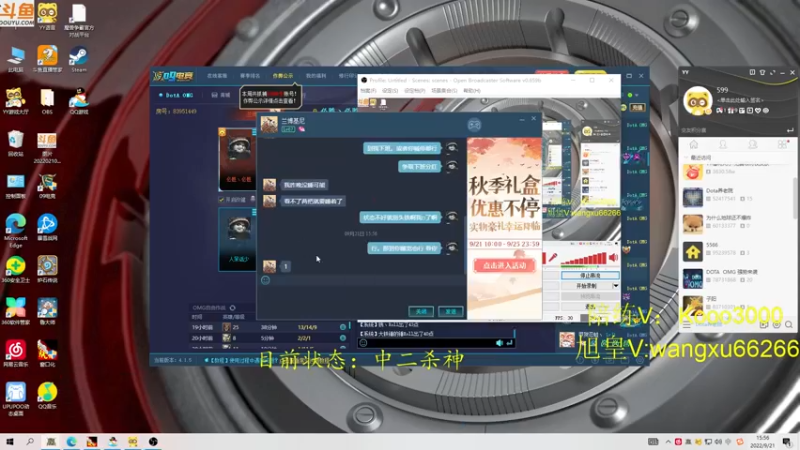Click the red enter-activity button on the ad
The height and width of the screenshot is (450, 800).
point(504,265)
